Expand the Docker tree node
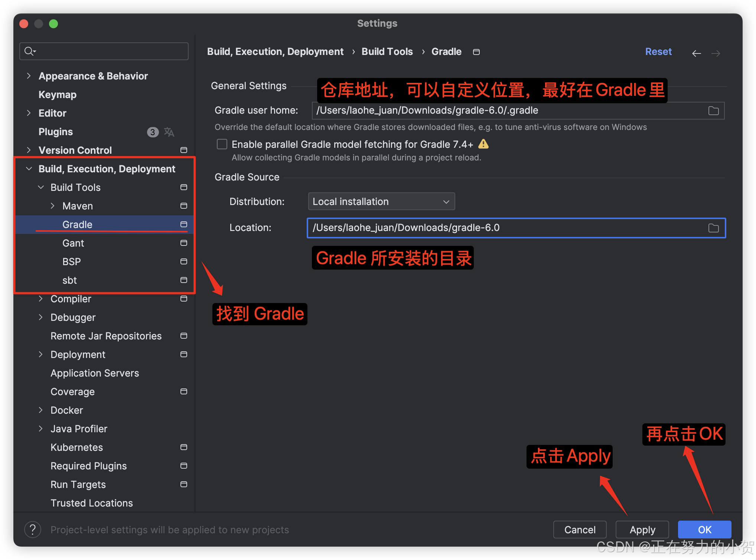 pyautogui.click(x=41, y=410)
